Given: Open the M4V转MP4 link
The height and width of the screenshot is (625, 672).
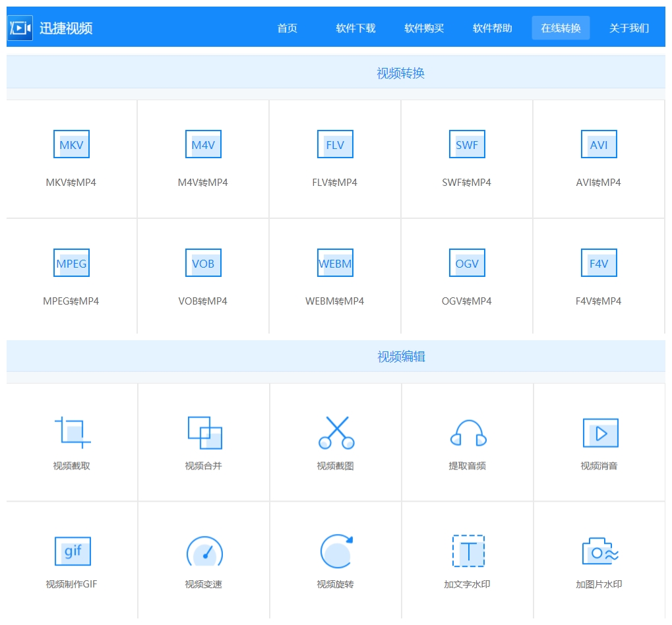Looking at the screenshot, I should click(x=202, y=183).
